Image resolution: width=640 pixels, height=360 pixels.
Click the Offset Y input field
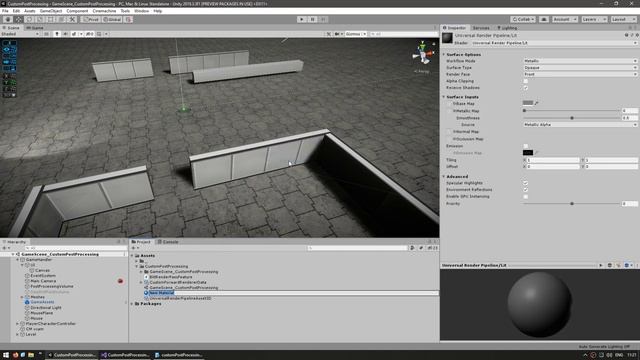611,167
